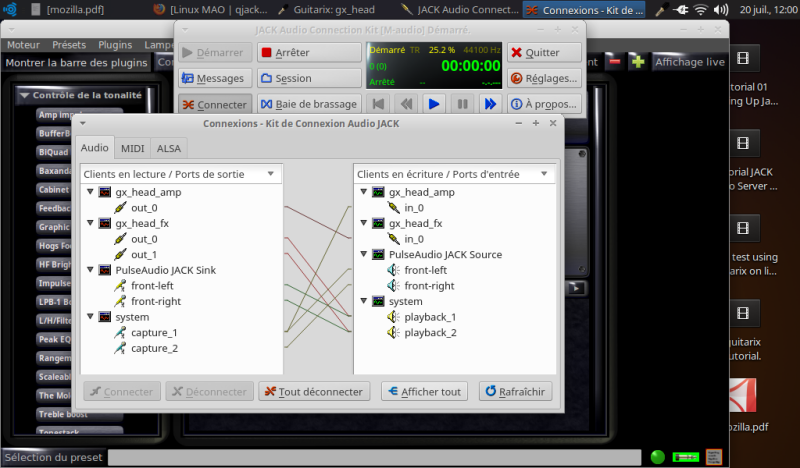This screenshot has width=800, height=468.
Task: Select front-left port of PulseAudio Source
Action: (426, 270)
